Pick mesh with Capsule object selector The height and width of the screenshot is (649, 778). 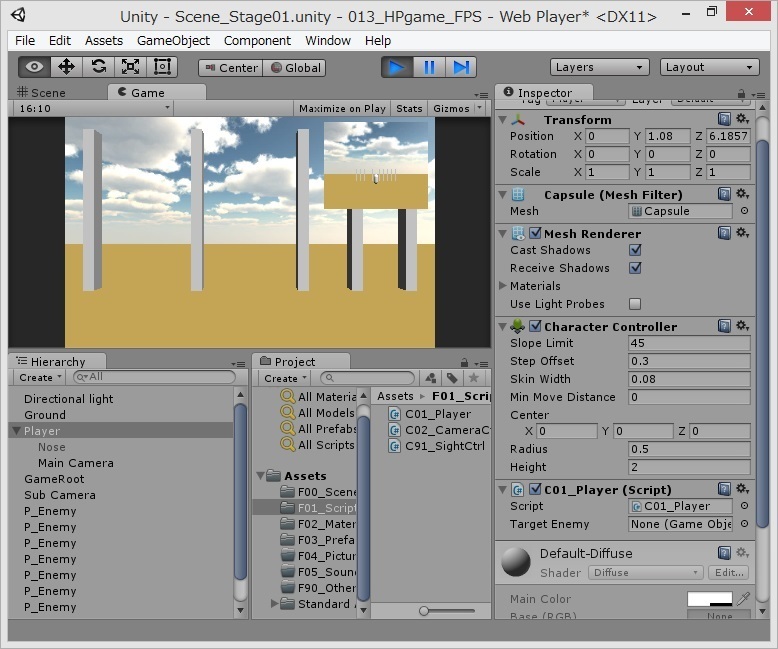[x=744, y=211]
